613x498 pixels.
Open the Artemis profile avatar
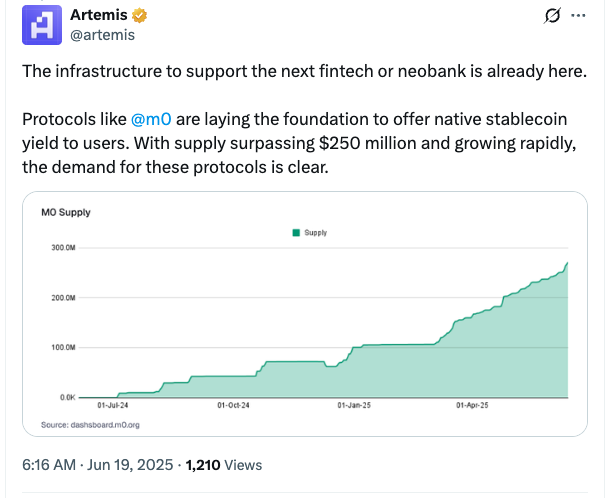pos(44,26)
